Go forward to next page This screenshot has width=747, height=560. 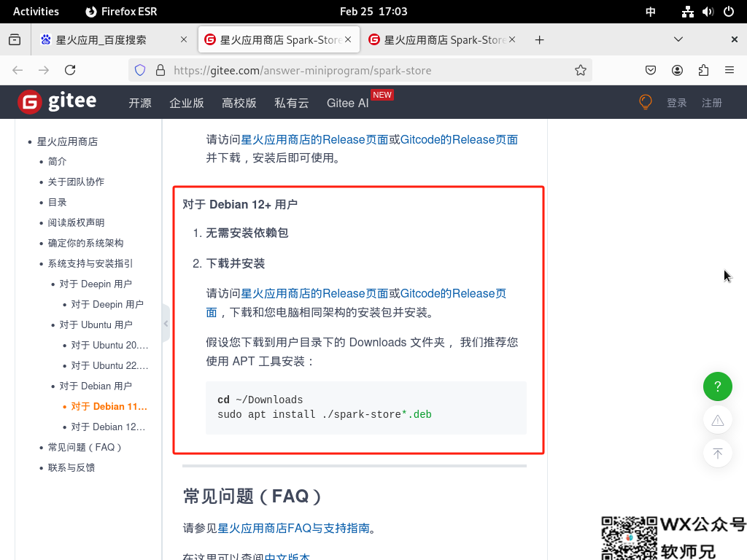point(44,71)
